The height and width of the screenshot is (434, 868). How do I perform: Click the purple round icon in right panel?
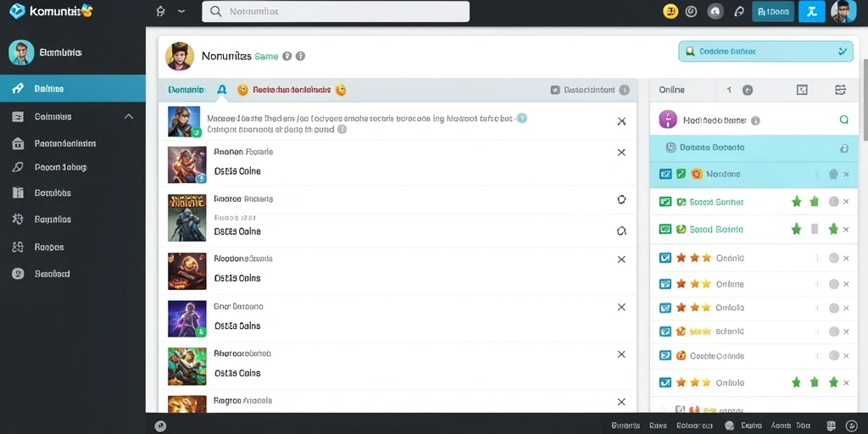(x=668, y=119)
